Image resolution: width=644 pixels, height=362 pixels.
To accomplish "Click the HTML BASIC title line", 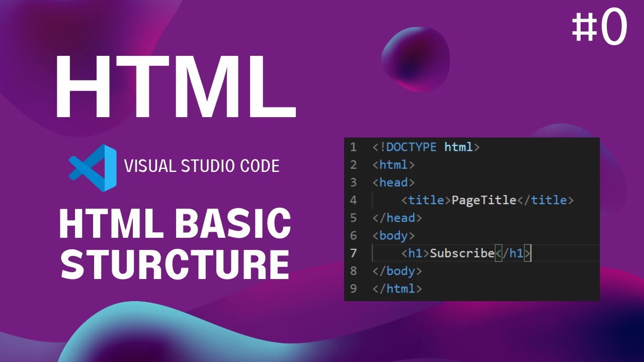I will click(175, 223).
